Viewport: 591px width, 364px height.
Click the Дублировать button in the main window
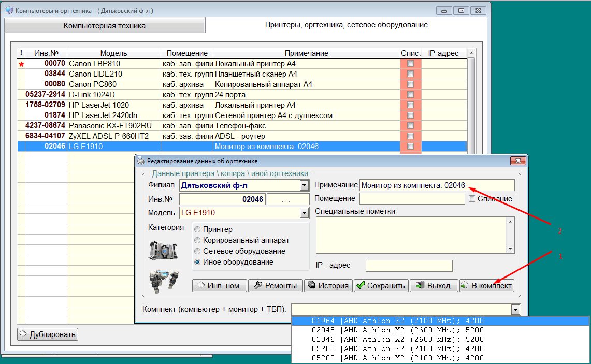(x=48, y=334)
